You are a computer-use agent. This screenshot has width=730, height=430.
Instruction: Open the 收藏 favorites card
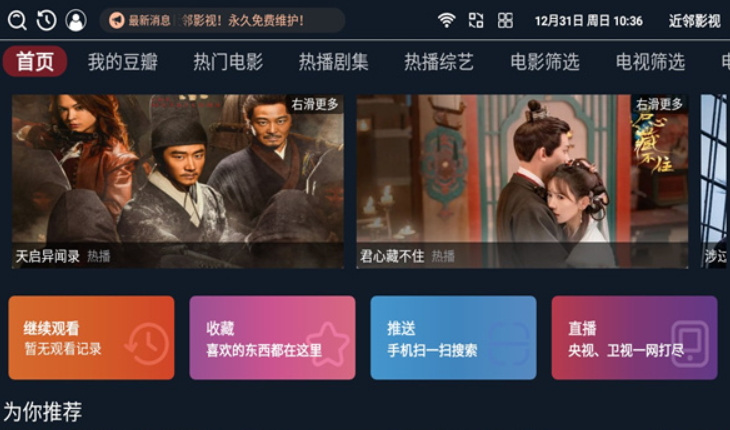pyautogui.click(x=272, y=338)
